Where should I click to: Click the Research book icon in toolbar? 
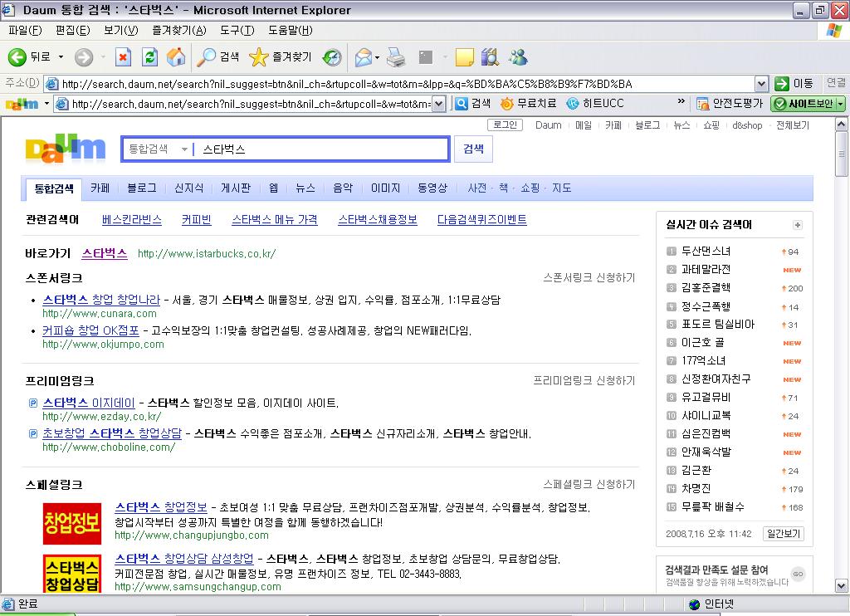(x=490, y=57)
